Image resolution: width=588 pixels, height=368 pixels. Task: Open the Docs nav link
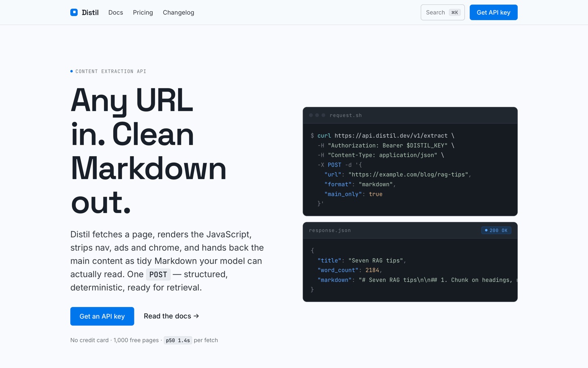click(x=116, y=13)
